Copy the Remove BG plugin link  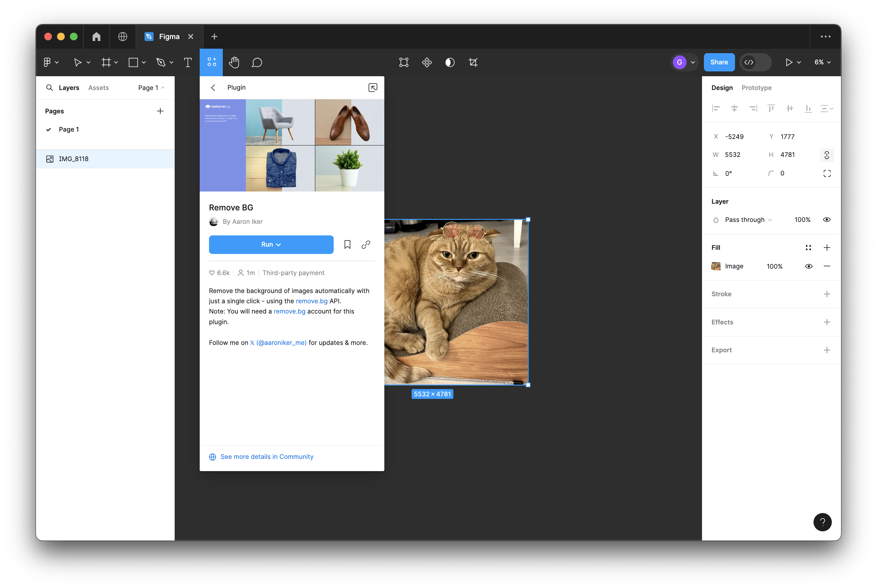click(x=365, y=244)
